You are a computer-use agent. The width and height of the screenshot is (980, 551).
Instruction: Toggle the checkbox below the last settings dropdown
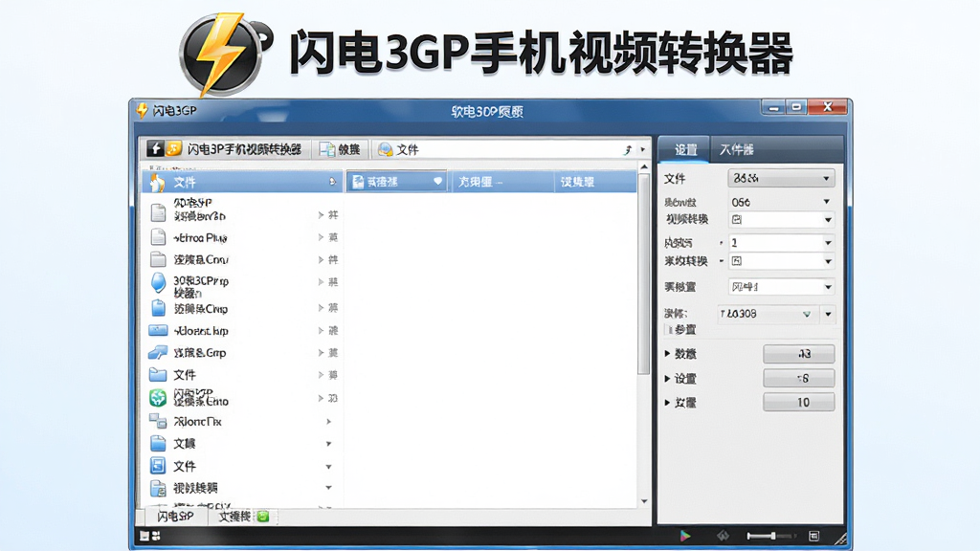coord(669,329)
